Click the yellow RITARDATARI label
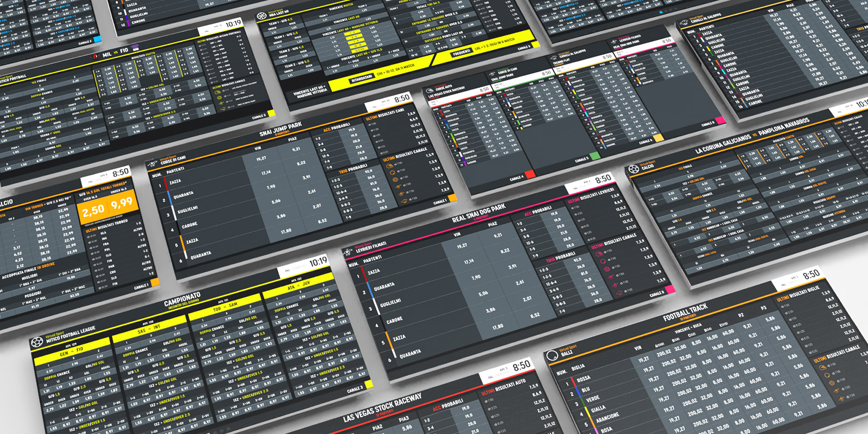868x434 pixels. click(361, 78)
